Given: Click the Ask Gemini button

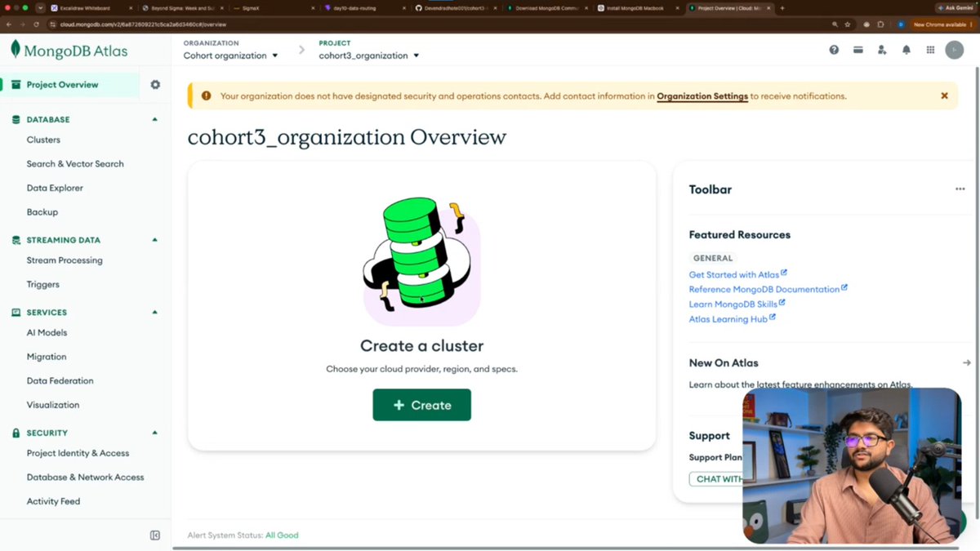Looking at the screenshot, I should [955, 8].
